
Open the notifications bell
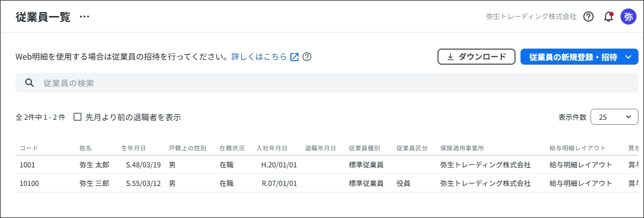[x=608, y=17]
